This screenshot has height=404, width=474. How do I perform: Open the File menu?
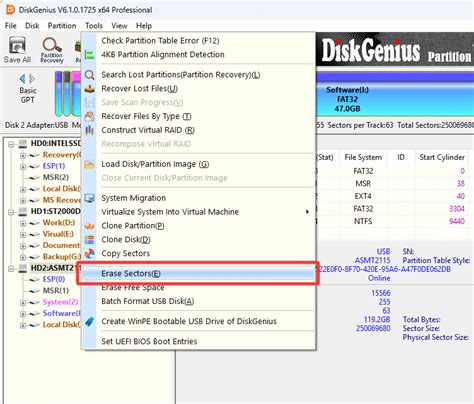tap(11, 26)
